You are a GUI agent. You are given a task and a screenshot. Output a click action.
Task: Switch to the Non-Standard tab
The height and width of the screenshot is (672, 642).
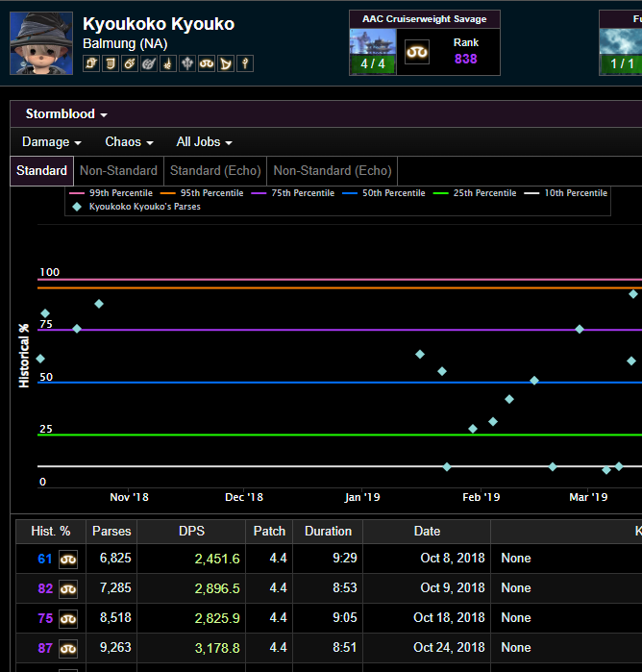tap(119, 170)
